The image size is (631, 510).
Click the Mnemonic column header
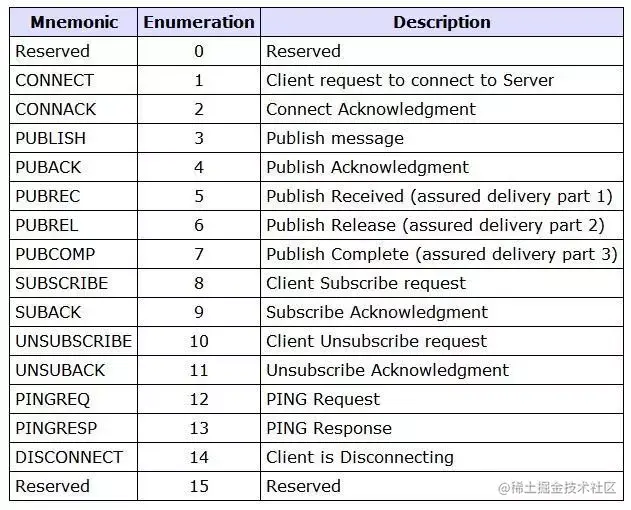coord(73,22)
